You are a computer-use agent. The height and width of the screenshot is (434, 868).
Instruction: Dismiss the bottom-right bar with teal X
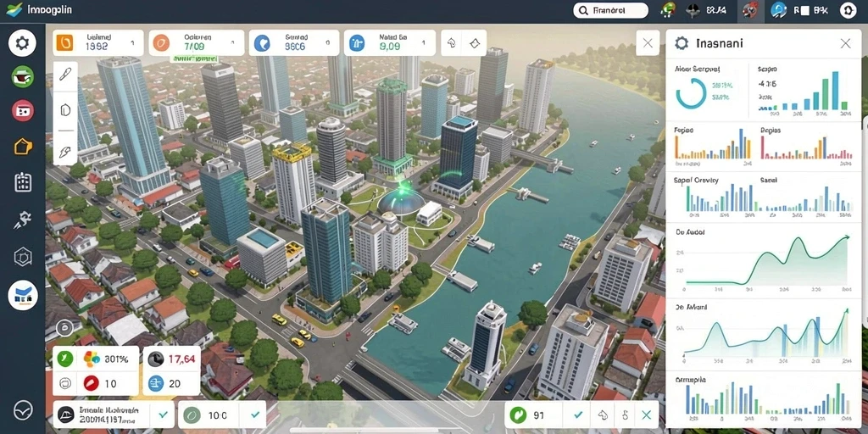coord(646,415)
